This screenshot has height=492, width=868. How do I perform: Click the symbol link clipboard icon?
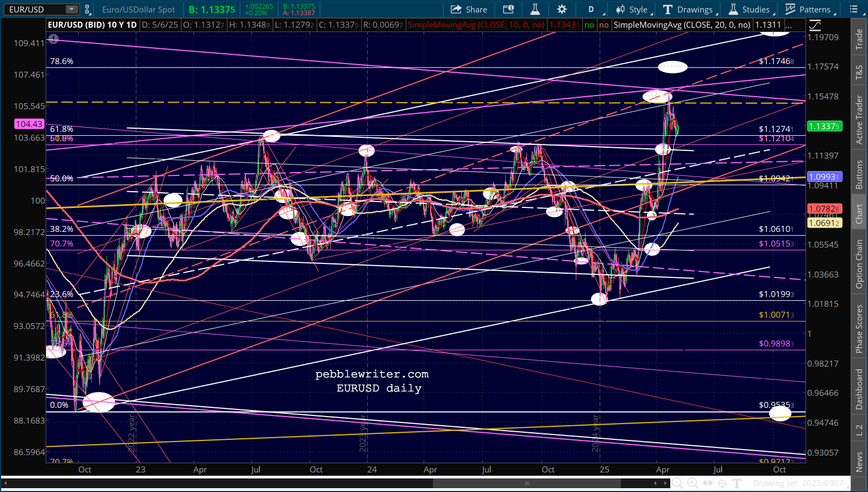87,9
